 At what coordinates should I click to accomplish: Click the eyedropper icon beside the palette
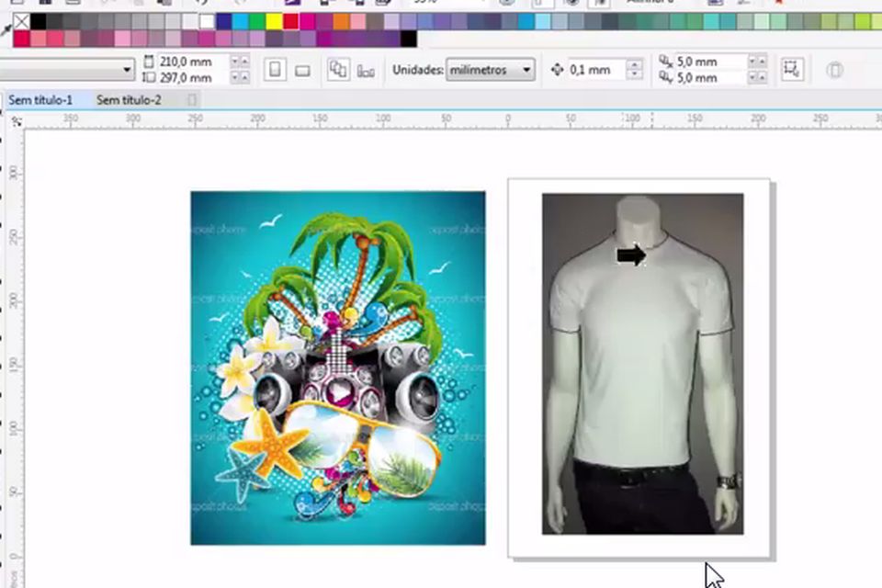tap(6, 31)
